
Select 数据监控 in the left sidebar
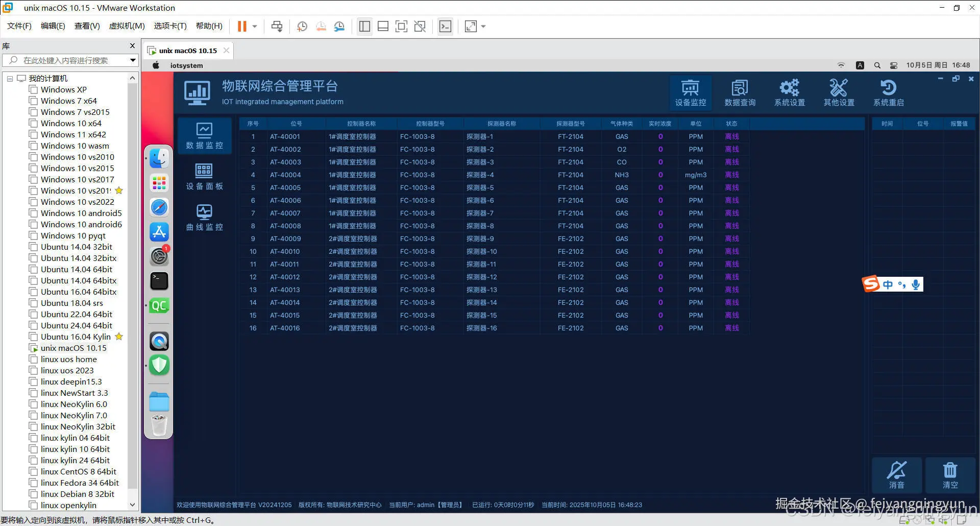(x=204, y=136)
